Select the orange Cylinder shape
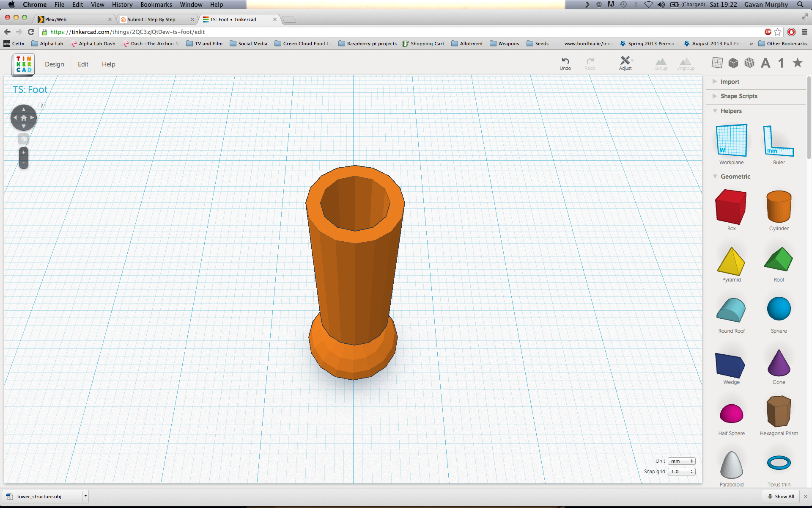This screenshot has width=812, height=508. click(779, 206)
